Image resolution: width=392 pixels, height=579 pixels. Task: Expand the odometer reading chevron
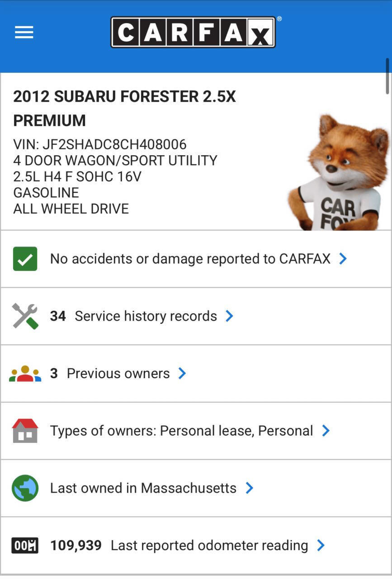pos(321,546)
